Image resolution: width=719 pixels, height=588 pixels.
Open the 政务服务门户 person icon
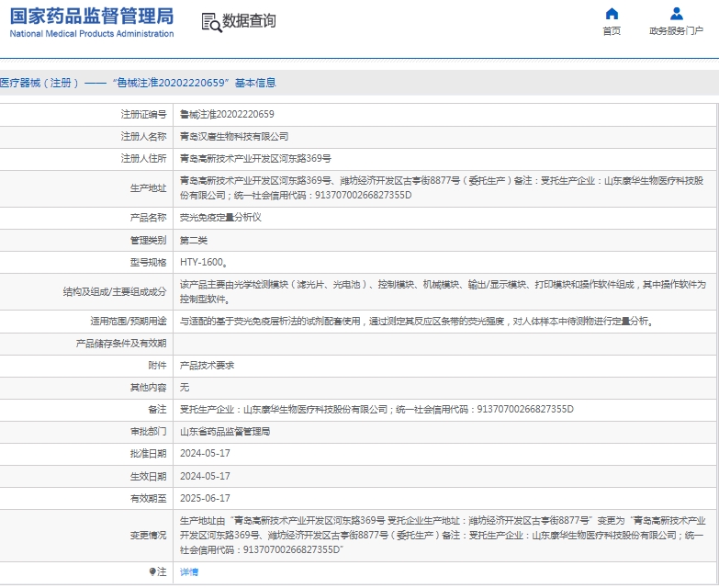(x=677, y=14)
